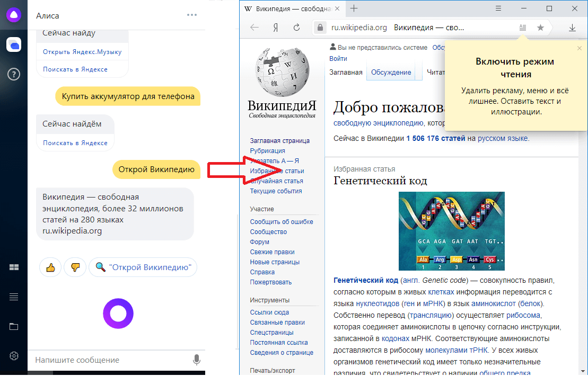Click Открыть Яндекс.Музыку suggestion
The height and width of the screenshot is (376, 588).
coord(82,52)
